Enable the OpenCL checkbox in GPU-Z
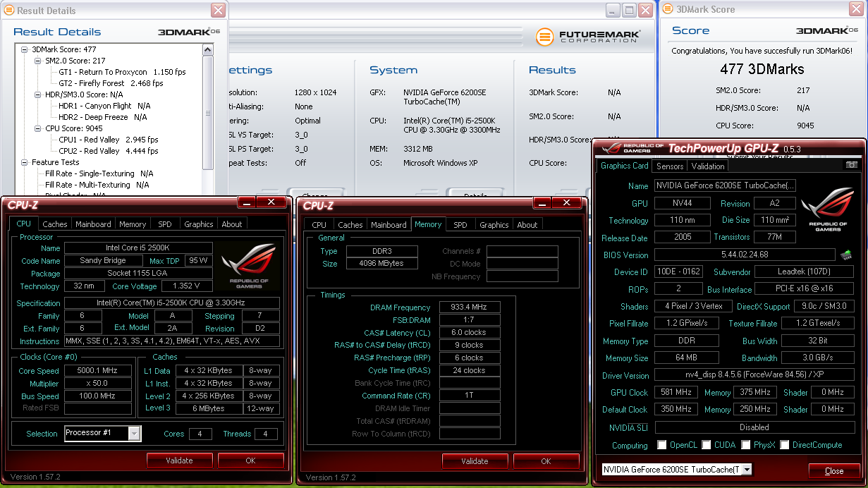868x488 pixels. tap(661, 445)
